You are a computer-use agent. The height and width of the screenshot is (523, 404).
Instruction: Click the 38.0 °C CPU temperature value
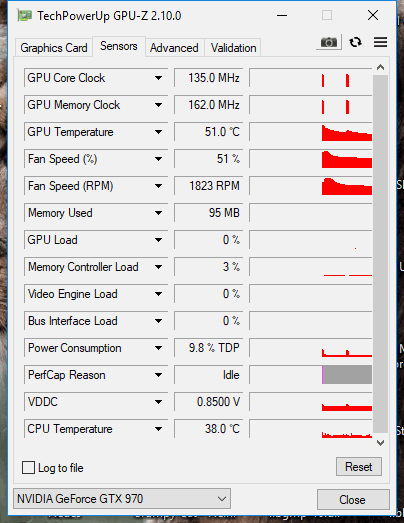[x=209, y=429]
